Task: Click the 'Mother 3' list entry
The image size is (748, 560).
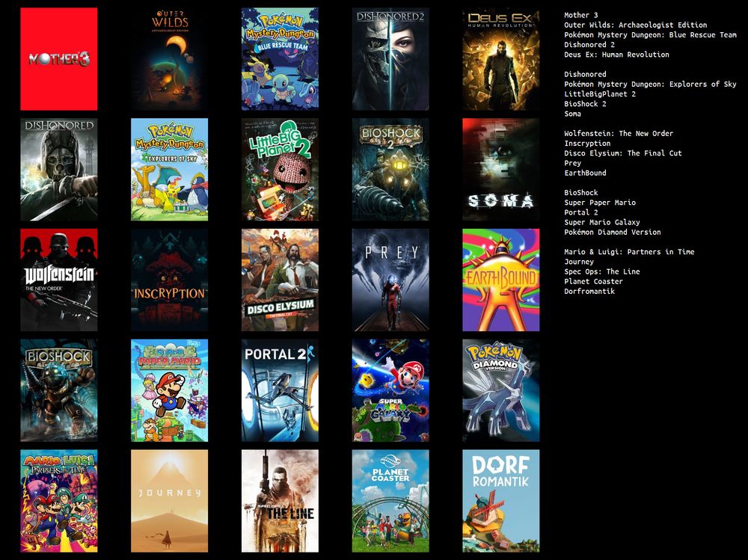Action: (x=580, y=15)
